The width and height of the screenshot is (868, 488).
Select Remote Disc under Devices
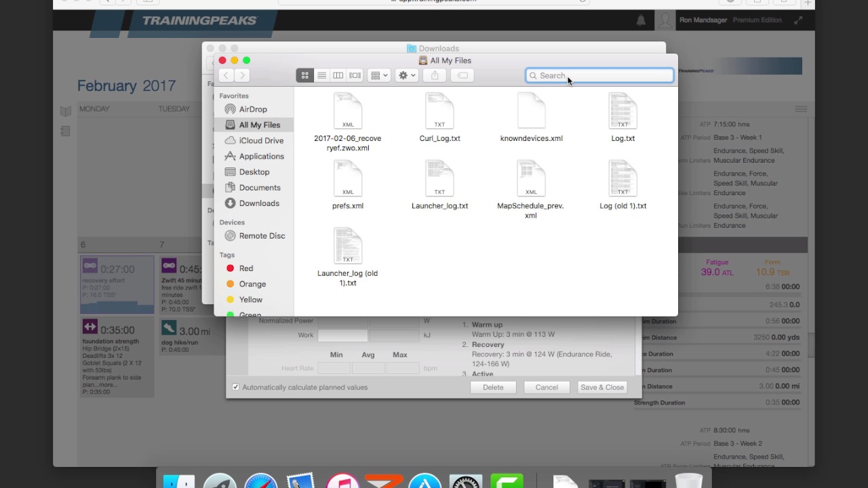(x=254, y=235)
